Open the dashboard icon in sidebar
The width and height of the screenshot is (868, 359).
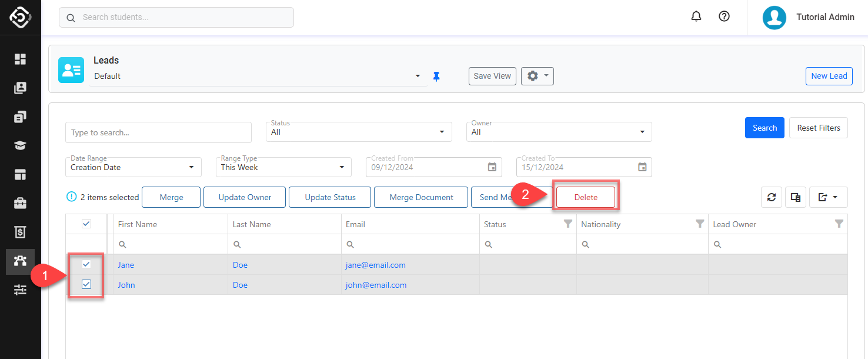[x=21, y=59]
